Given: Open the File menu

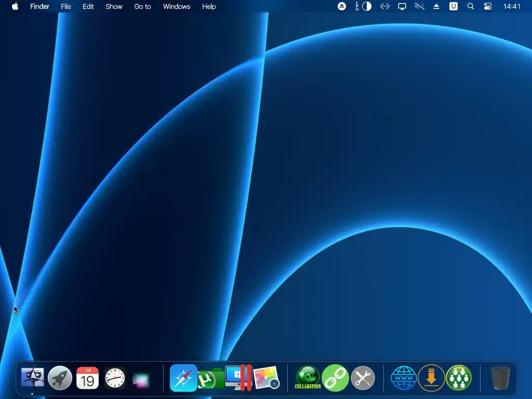Looking at the screenshot, I should point(66,6).
